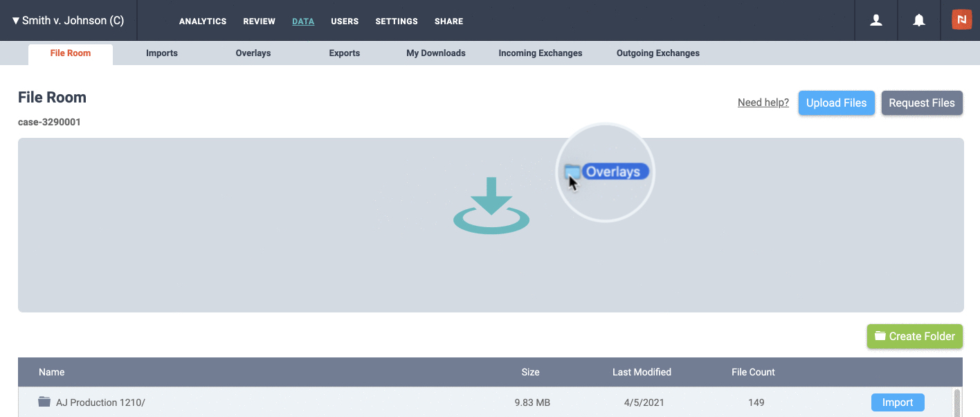The image size is (980, 417).
Task: Click the Request Files button
Action: pos(922,103)
